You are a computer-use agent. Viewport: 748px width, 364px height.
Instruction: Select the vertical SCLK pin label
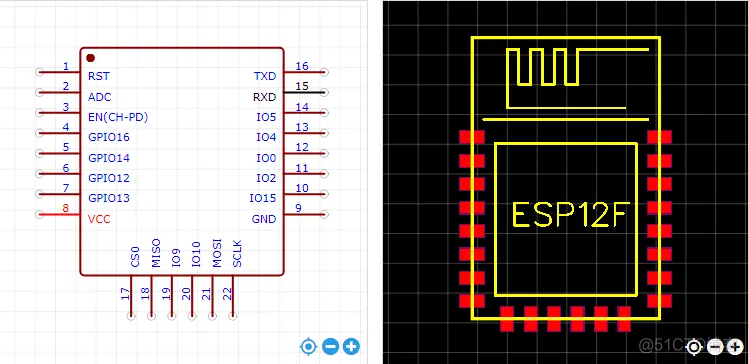(x=237, y=254)
